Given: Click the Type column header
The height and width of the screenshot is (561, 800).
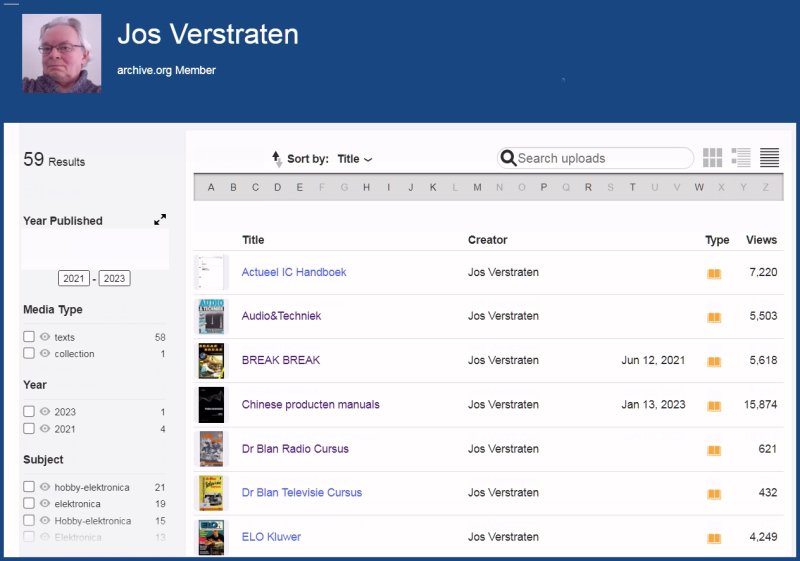Looking at the screenshot, I should pos(717,240).
